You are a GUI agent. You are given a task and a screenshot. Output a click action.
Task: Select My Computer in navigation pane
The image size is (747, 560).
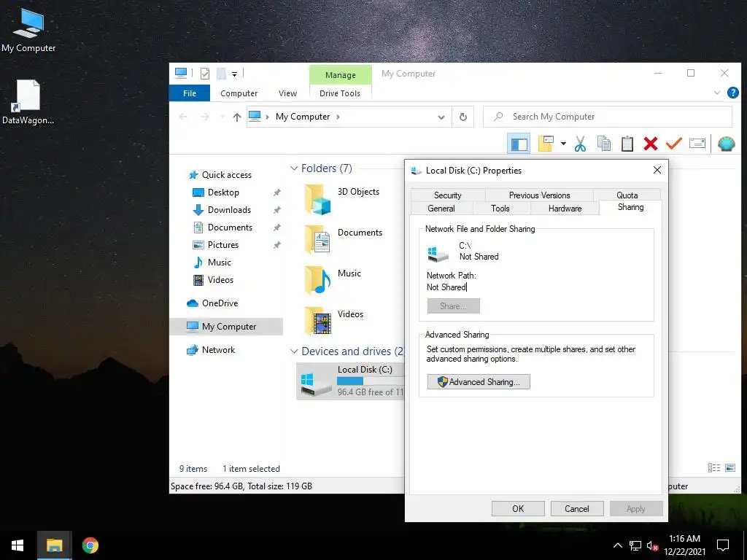tap(226, 327)
